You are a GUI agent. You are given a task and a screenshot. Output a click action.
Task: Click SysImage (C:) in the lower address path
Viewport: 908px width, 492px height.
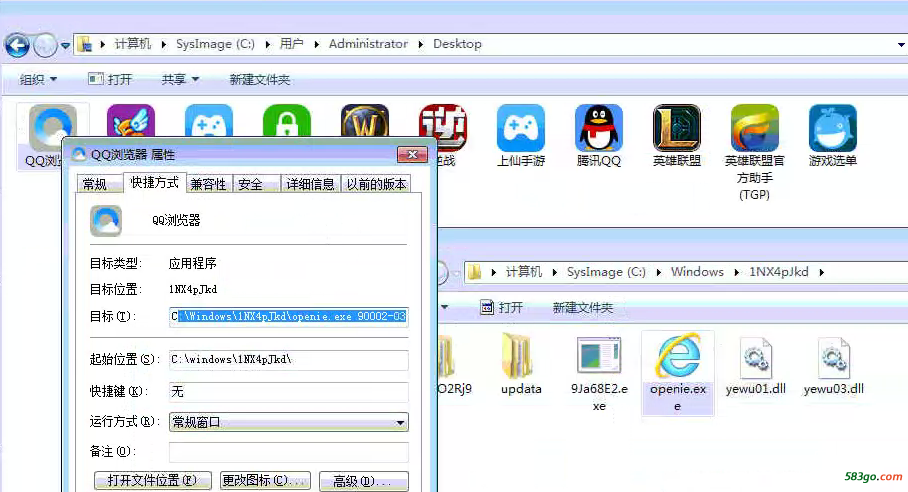606,272
